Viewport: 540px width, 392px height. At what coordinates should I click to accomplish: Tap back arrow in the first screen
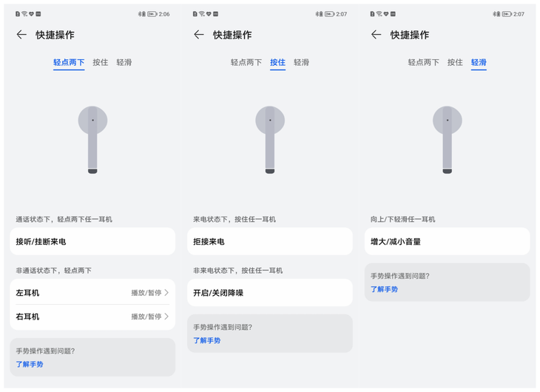point(21,35)
